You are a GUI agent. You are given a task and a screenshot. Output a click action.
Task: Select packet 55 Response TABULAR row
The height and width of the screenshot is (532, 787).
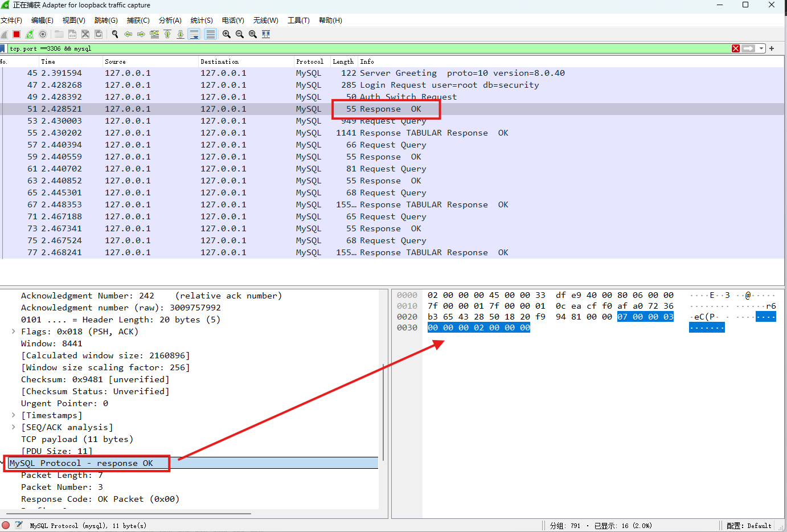click(393, 133)
